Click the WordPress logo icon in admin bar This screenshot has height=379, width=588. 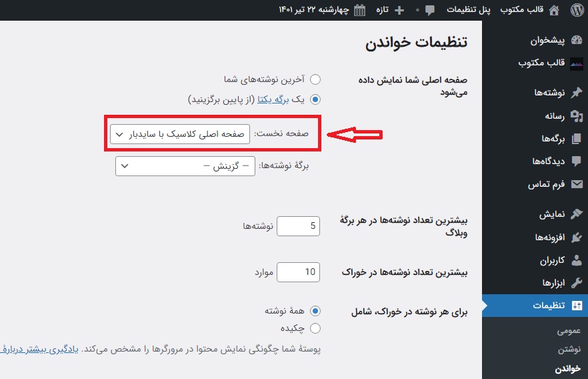point(575,10)
